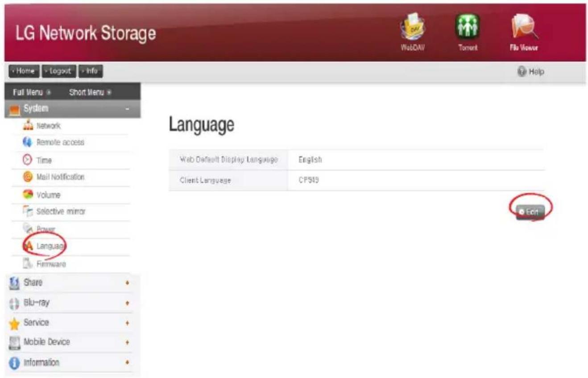This screenshot has width=588, height=378.
Task: Click the System section icon
Action: pos(14,109)
